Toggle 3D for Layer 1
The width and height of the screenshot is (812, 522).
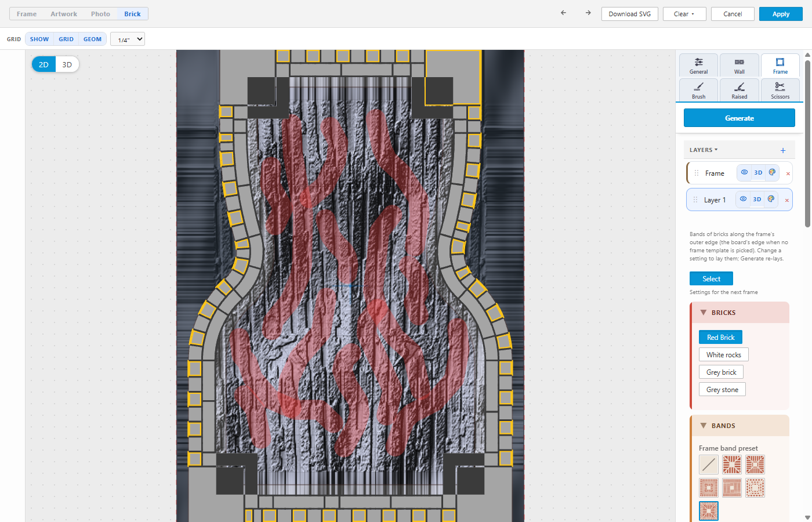click(757, 199)
